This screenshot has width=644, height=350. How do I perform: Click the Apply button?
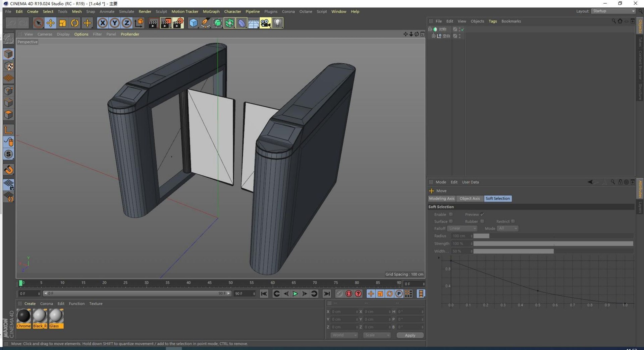[410, 335]
